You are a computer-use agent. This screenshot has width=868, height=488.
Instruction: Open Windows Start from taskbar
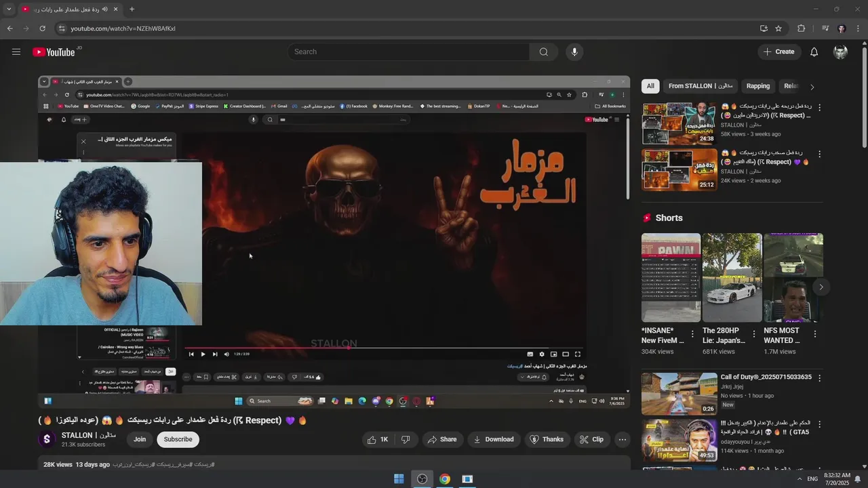tap(399, 479)
